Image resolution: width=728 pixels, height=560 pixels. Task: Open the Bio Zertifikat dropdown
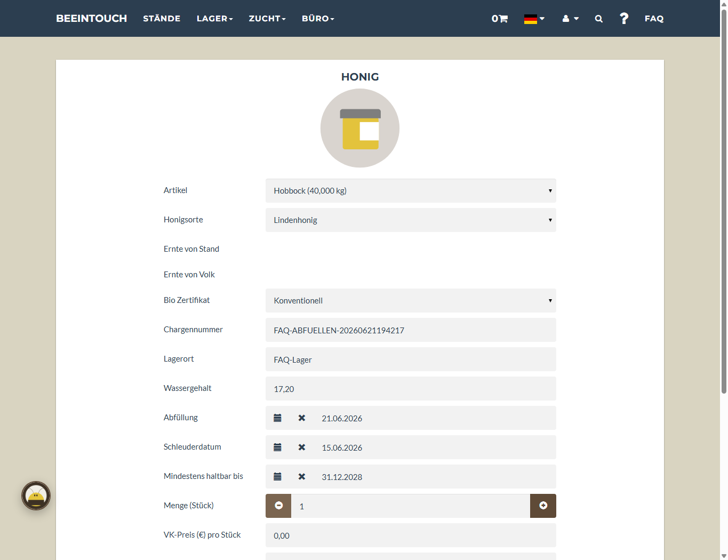pyautogui.click(x=411, y=300)
